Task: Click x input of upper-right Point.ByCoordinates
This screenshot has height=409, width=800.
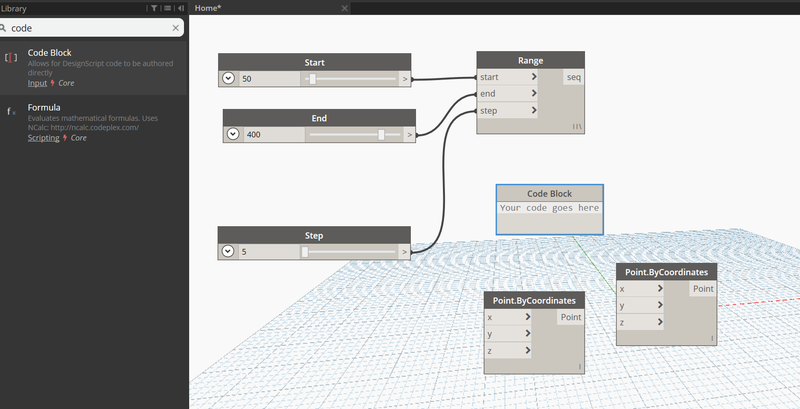Action: tap(640, 289)
